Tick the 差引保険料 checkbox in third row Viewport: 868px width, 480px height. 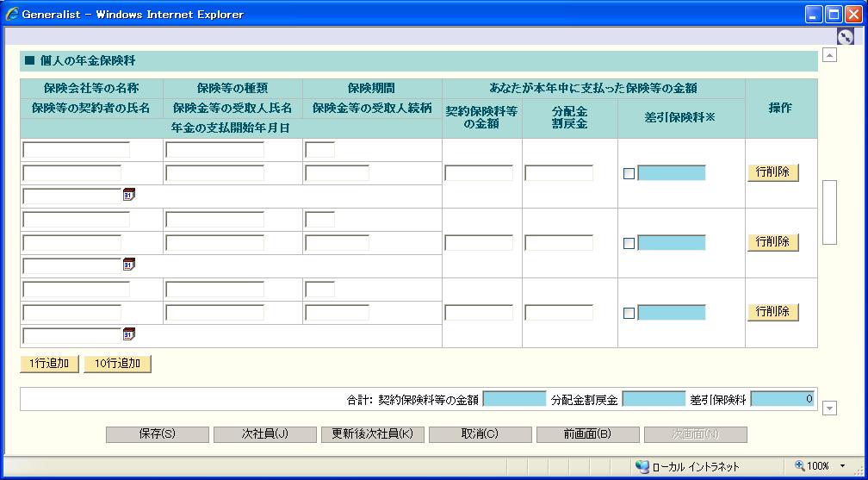pyautogui.click(x=629, y=313)
